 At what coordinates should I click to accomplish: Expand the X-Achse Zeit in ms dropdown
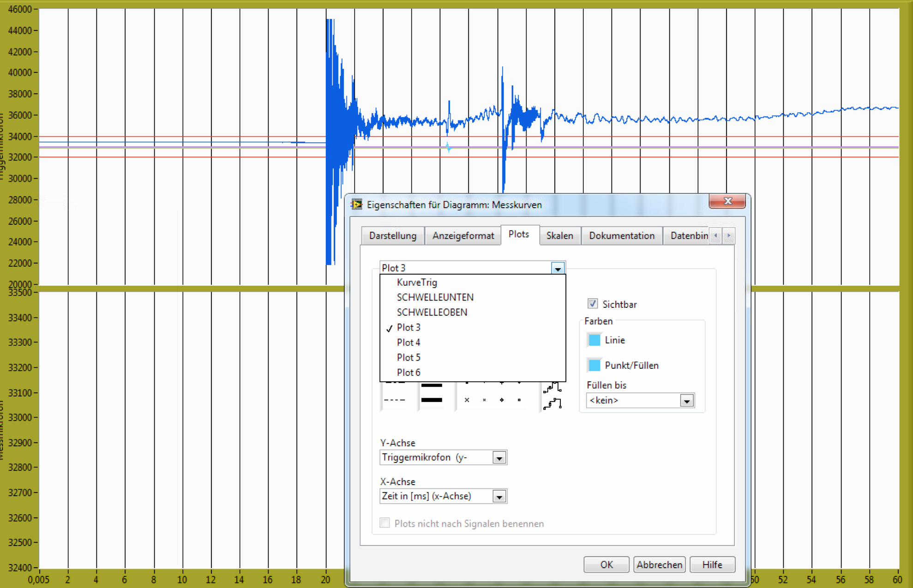499,497
